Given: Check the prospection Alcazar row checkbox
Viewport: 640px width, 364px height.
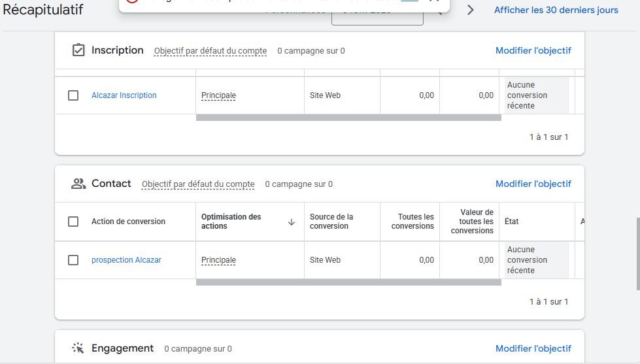Looking at the screenshot, I should [x=73, y=260].
